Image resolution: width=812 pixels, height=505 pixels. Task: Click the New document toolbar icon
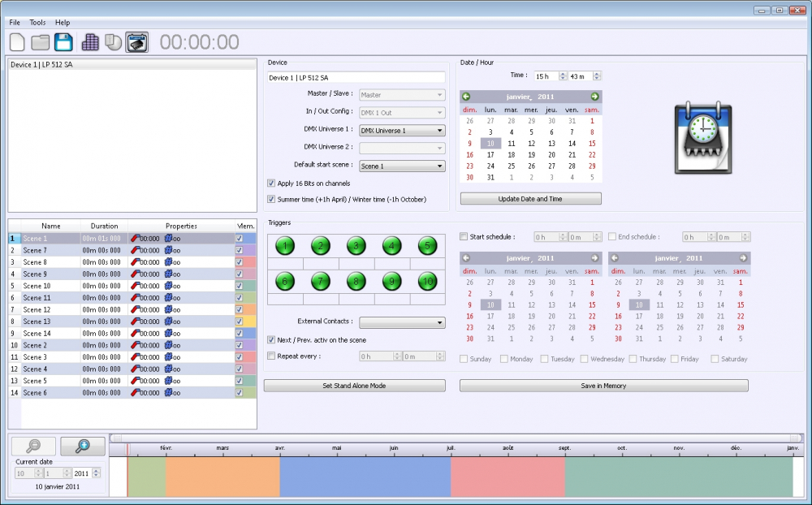tap(18, 42)
